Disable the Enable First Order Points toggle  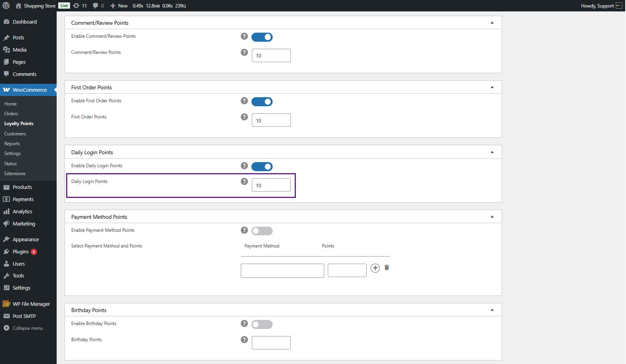pos(262,102)
